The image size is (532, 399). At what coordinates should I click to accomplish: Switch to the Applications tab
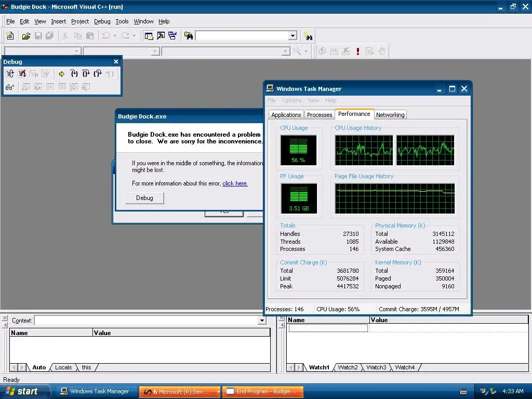[286, 115]
